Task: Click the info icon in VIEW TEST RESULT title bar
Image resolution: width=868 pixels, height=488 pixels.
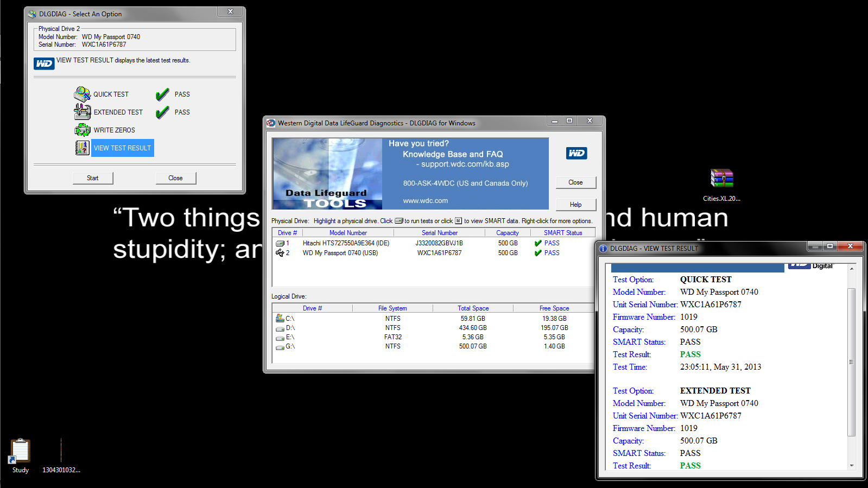Action: (x=603, y=248)
